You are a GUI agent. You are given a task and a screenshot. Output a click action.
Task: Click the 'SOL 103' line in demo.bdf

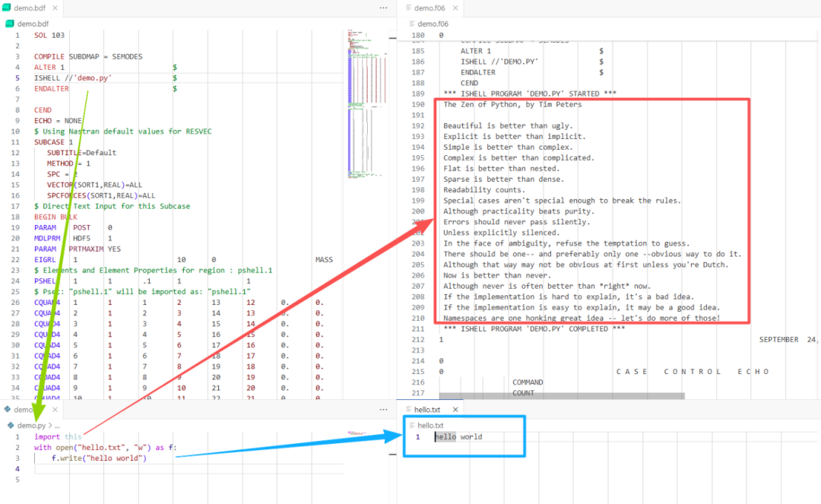coord(49,35)
